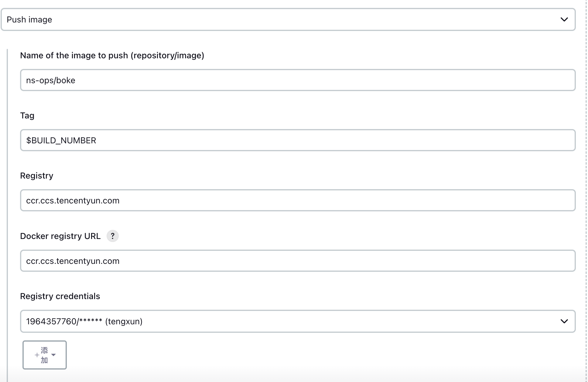Click the "Name of the image to push" label
588x382 pixels.
click(x=112, y=56)
